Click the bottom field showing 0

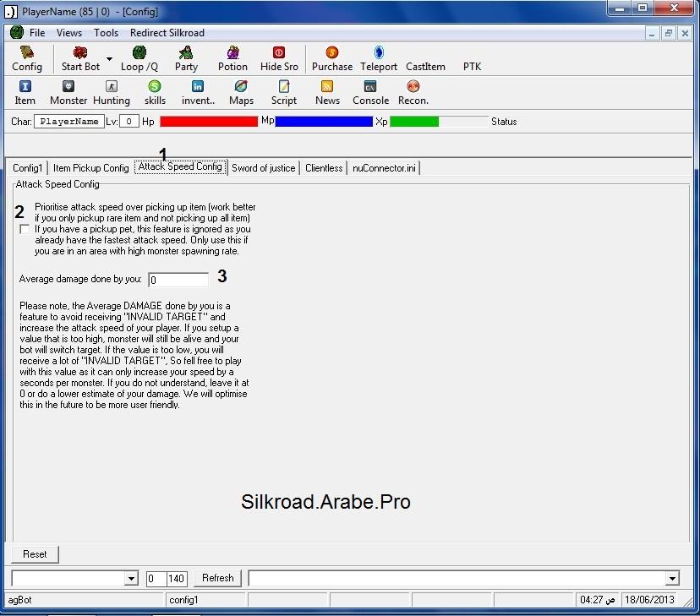[x=156, y=579]
